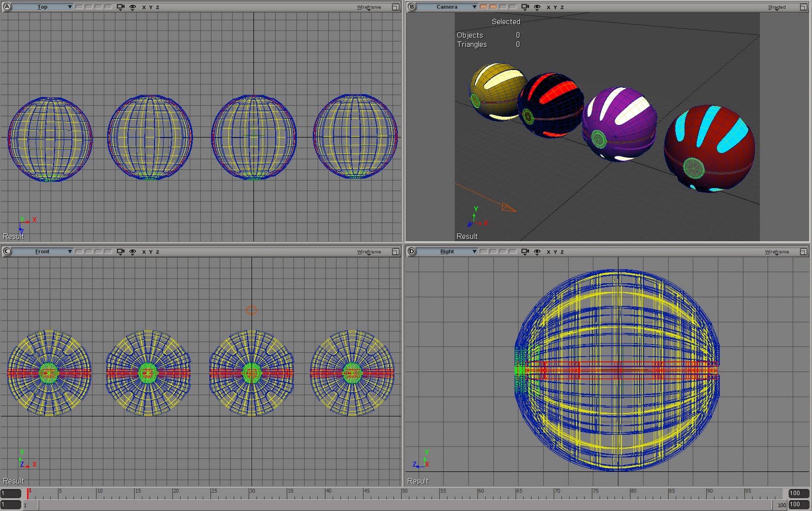This screenshot has height=511, width=812.
Task: Toggle the eye visibility icon in Camera viewport
Action: (537, 7)
